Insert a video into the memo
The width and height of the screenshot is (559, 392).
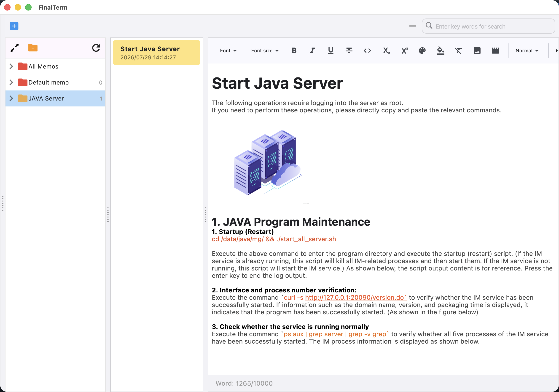(495, 50)
